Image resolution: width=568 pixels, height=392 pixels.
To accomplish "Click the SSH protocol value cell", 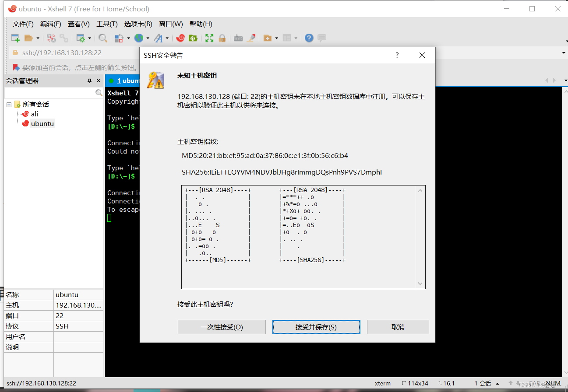I will (x=79, y=326).
